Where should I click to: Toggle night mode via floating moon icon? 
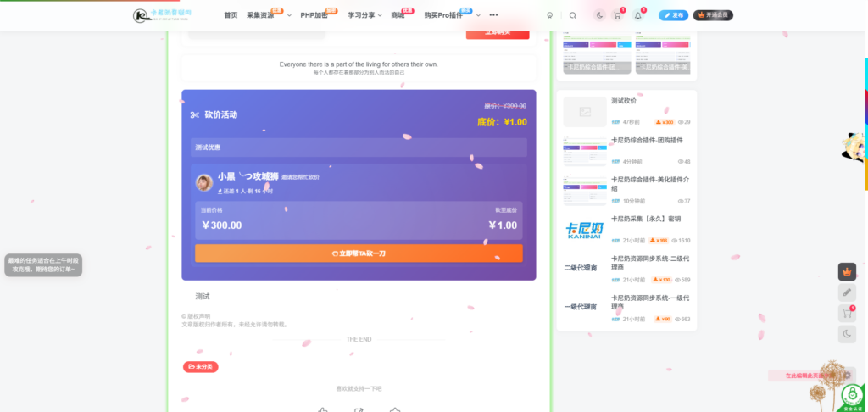pyautogui.click(x=847, y=334)
